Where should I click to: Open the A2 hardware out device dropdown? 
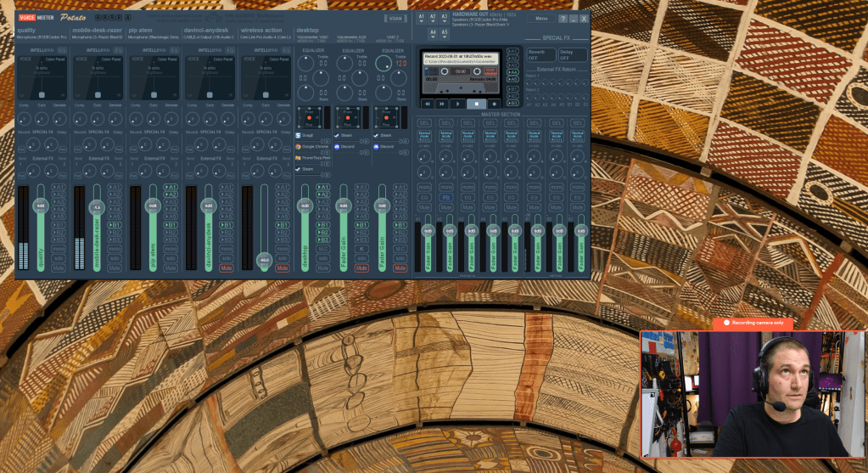(433, 19)
